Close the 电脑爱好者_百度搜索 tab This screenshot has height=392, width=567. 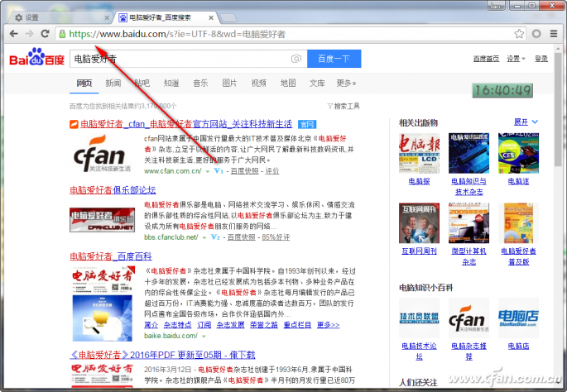point(211,17)
